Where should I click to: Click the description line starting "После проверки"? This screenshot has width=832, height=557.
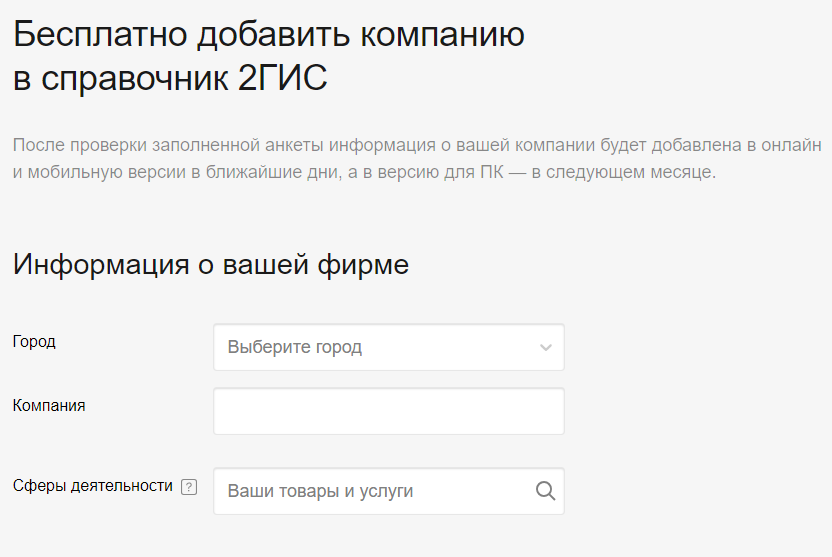[416, 145]
